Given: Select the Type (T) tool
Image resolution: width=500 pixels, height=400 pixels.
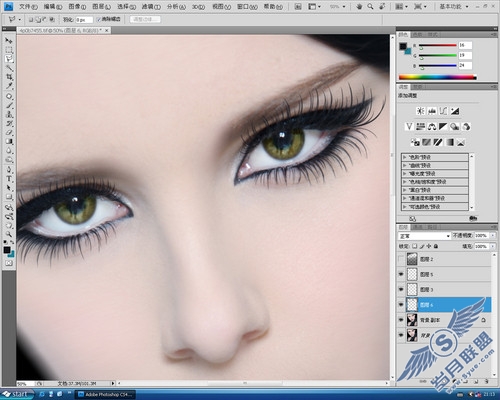Looking at the screenshot, I should pyautogui.click(x=9, y=179).
